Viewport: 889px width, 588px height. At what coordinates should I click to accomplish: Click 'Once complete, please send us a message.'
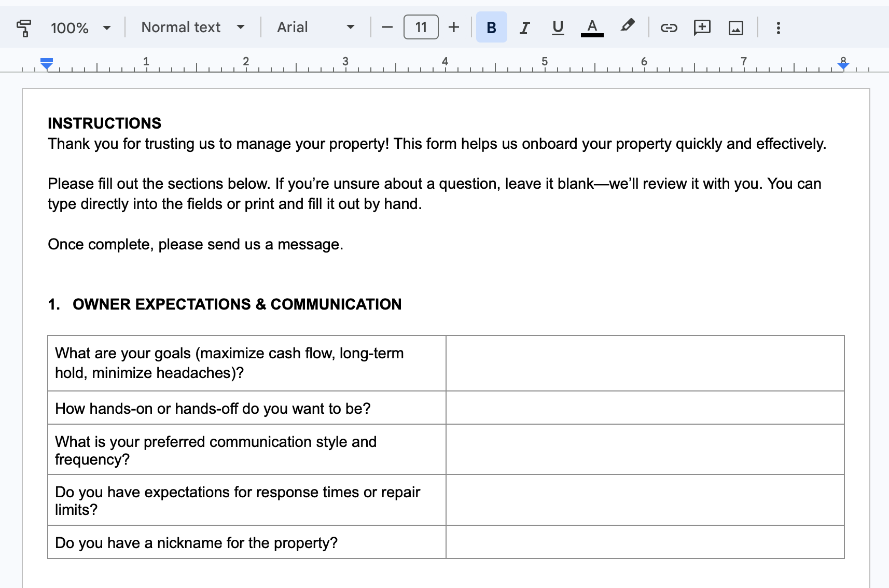[196, 244]
